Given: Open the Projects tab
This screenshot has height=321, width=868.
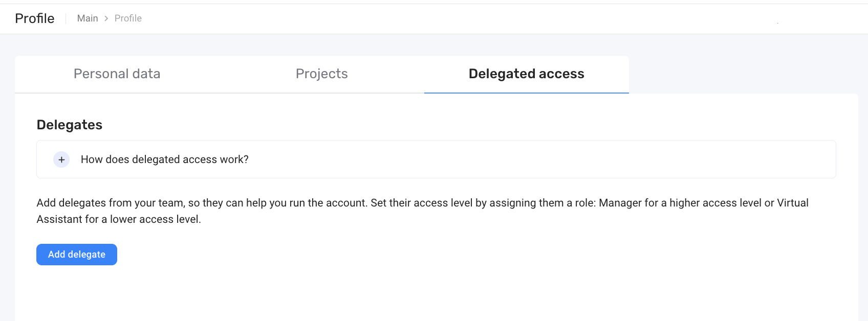Looking at the screenshot, I should pos(322,74).
